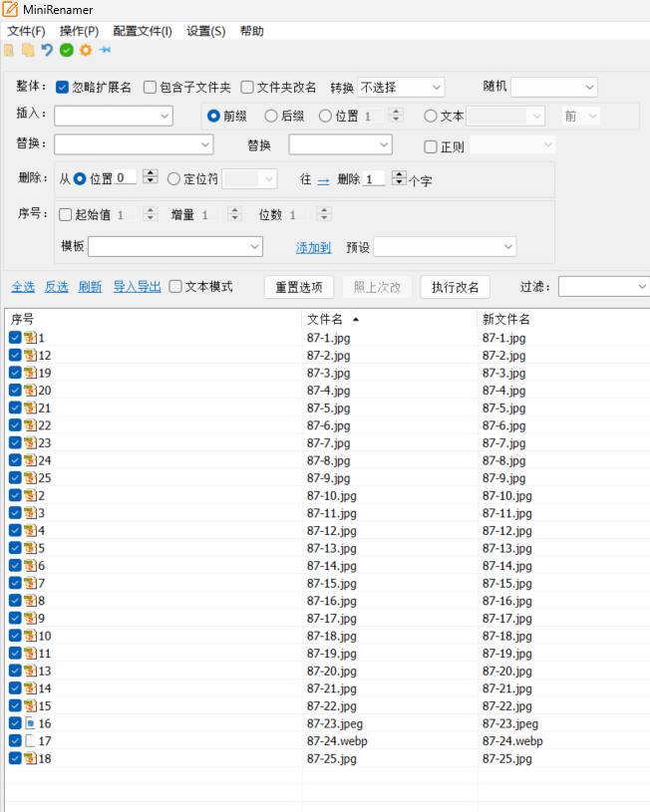Select the 后缀 radio button
Viewport: 650px width, 812px height.
click(271, 116)
